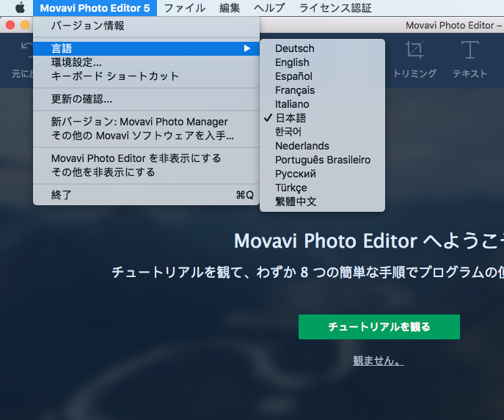Click the undo arrow icon in toolbar
The width and height of the screenshot is (504, 420).
27,50
